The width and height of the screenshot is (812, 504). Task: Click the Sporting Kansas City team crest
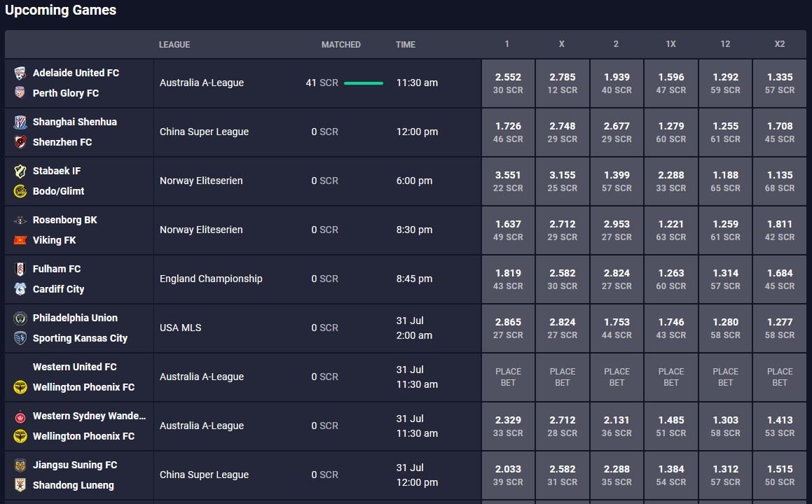[x=20, y=338]
